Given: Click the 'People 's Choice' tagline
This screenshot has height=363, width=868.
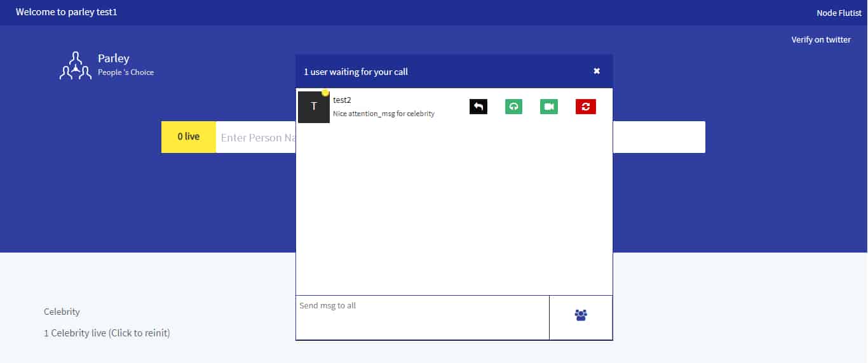Looking at the screenshot, I should (126, 72).
